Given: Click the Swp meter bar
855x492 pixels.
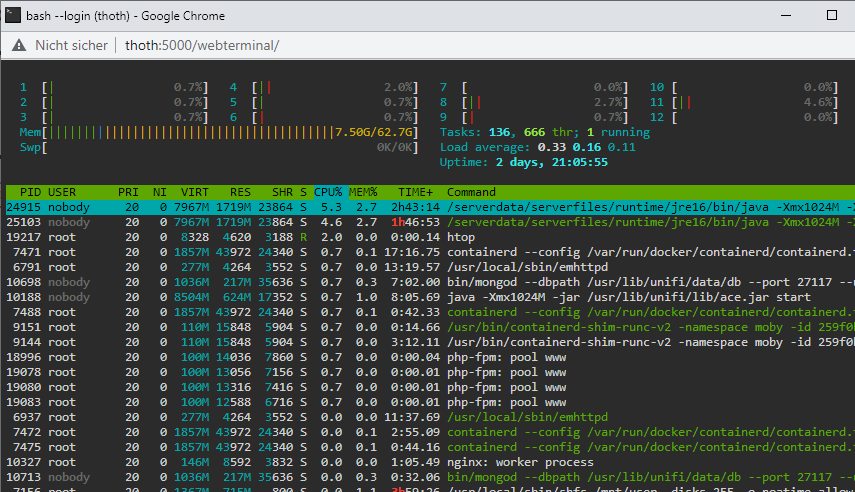Looking at the screenshot, I should (219, 147).
